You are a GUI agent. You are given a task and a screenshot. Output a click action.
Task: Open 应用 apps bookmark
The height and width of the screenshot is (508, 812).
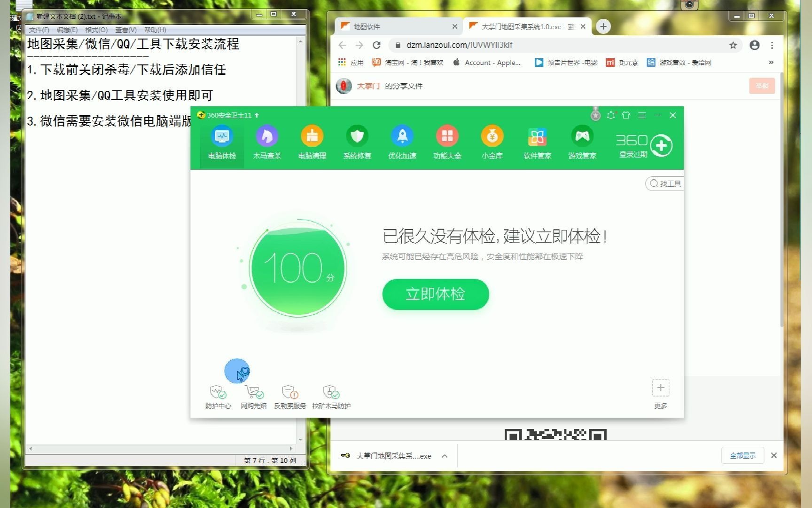[x=351, y=62]
